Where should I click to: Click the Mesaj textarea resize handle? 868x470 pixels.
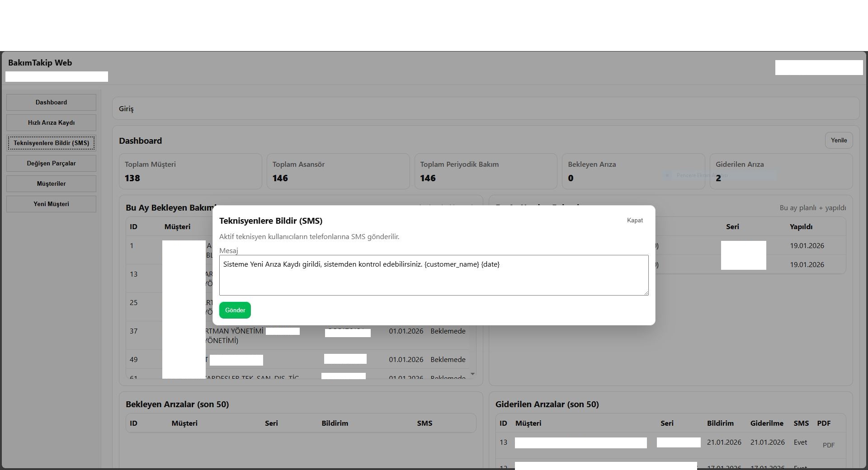pyautogui.click(x=646, y=292)
